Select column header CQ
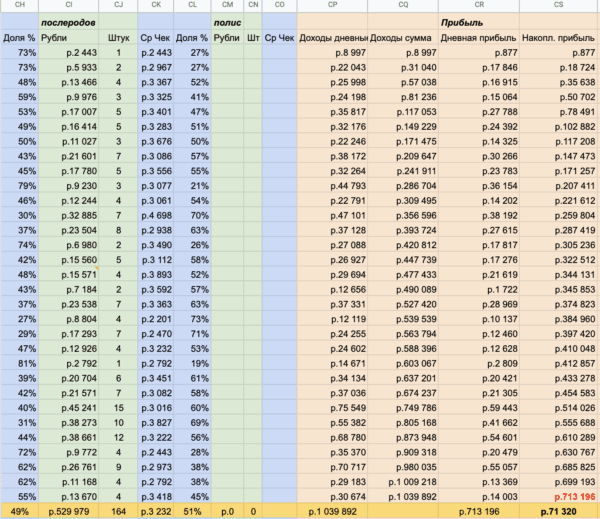This screenshot has width=600, height=519. tap(403, 5)
